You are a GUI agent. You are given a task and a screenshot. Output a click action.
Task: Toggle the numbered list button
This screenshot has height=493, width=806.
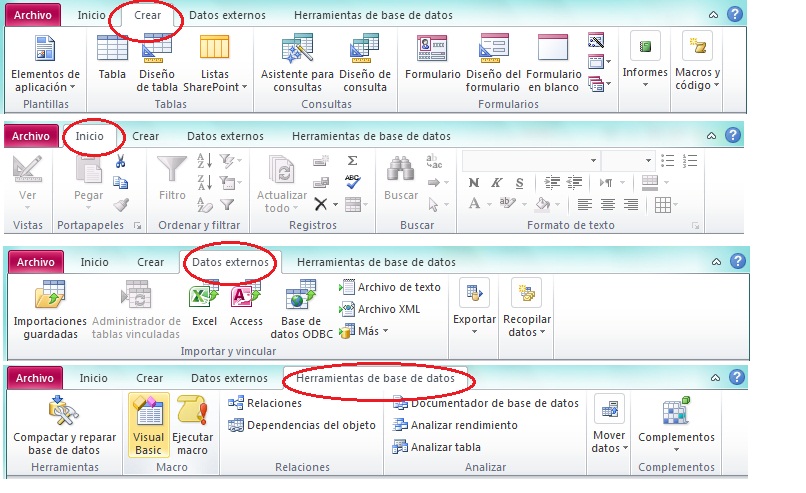click(690, 161)
